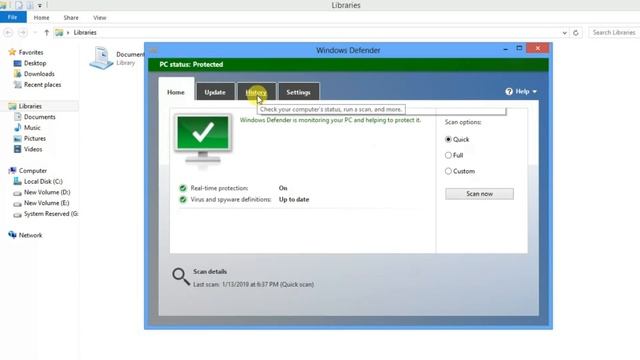Open the Videos library in sidebar
This screenshot has height=360, width=640.
tap(33, 149)
